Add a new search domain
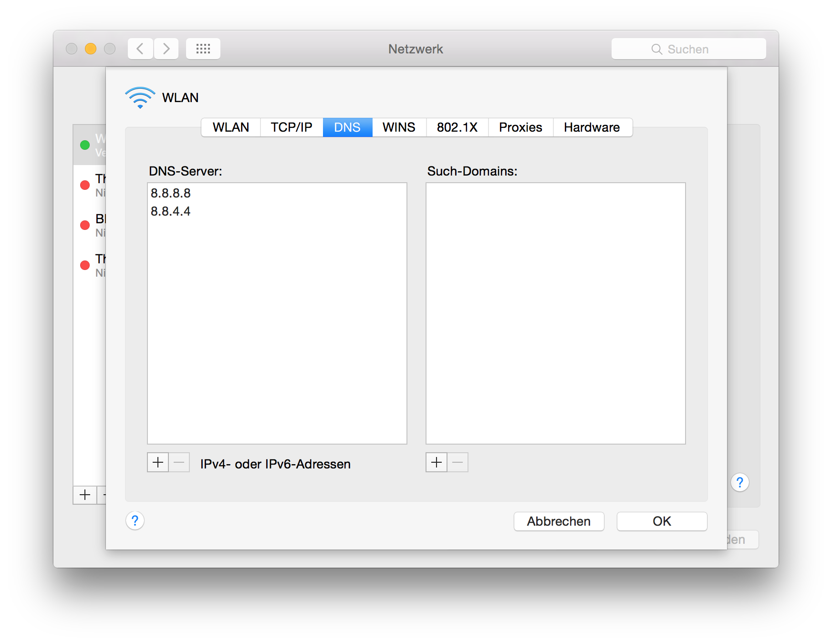 (437, 462)
